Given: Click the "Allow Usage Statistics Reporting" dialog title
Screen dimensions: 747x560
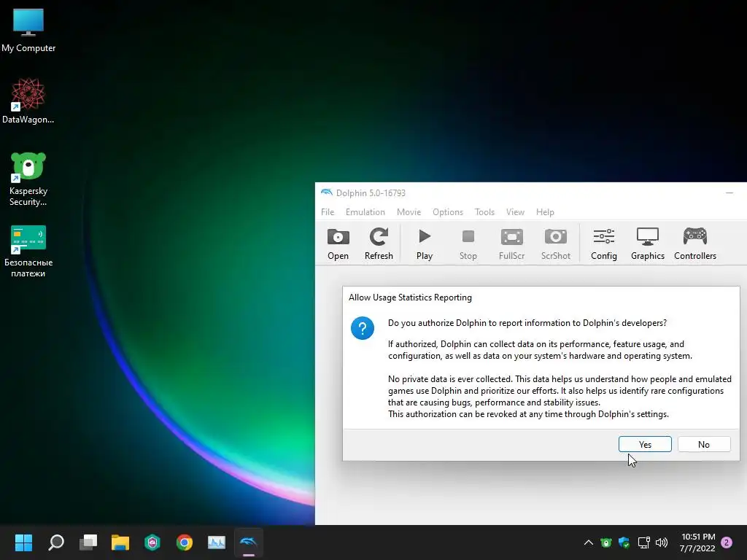Looking at the screenshot, I should tap(410, 297).
